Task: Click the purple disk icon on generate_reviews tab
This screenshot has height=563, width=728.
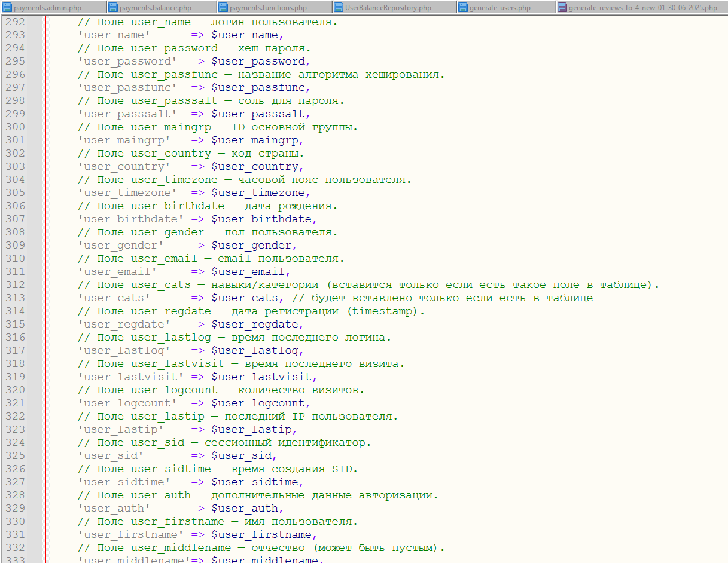Action: tap(562, 8)
